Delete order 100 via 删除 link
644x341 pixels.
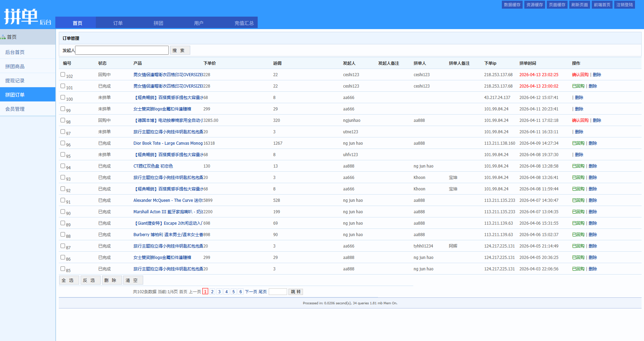pos(579,98)
